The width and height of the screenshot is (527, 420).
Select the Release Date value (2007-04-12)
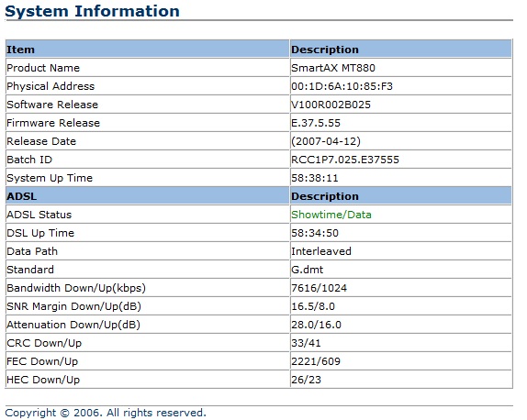[326, 141]
